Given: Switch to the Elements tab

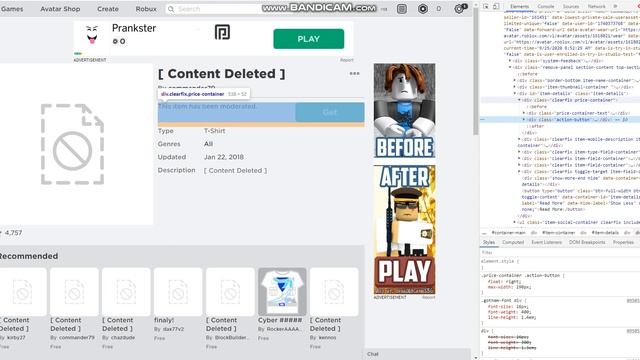Looking at the screenshot, I should click(519, 7).
